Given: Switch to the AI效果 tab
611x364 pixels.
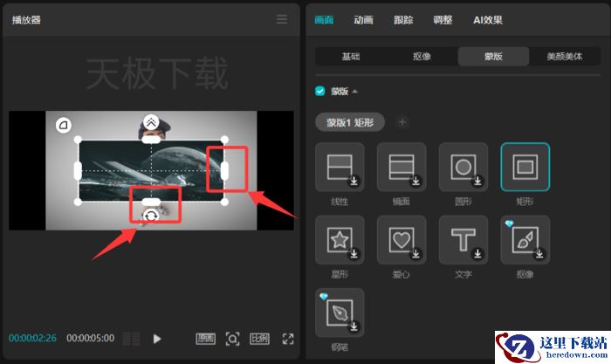Looking at the screenshot, I should pyautogui.click(x=488, y=20).
